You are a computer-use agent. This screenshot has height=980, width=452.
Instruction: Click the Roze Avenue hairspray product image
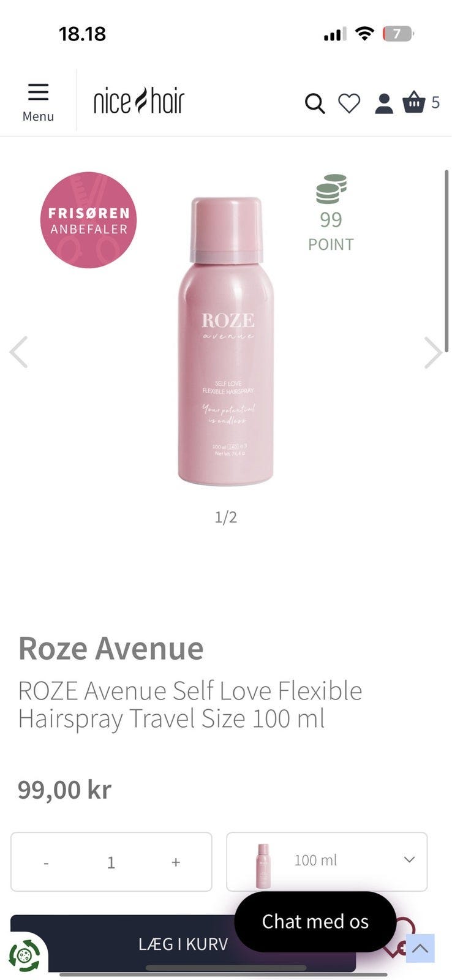pos(226,341)
